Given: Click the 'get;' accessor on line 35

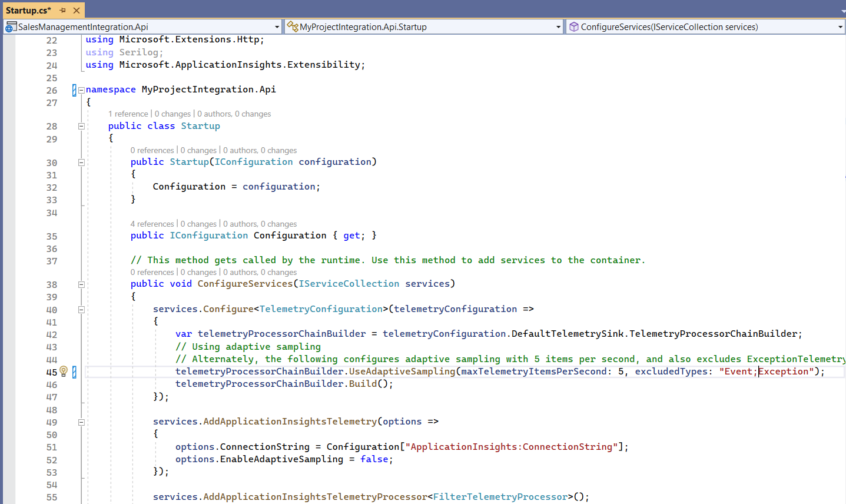Looking at the screenshot, I should click(x=354, y=236).
